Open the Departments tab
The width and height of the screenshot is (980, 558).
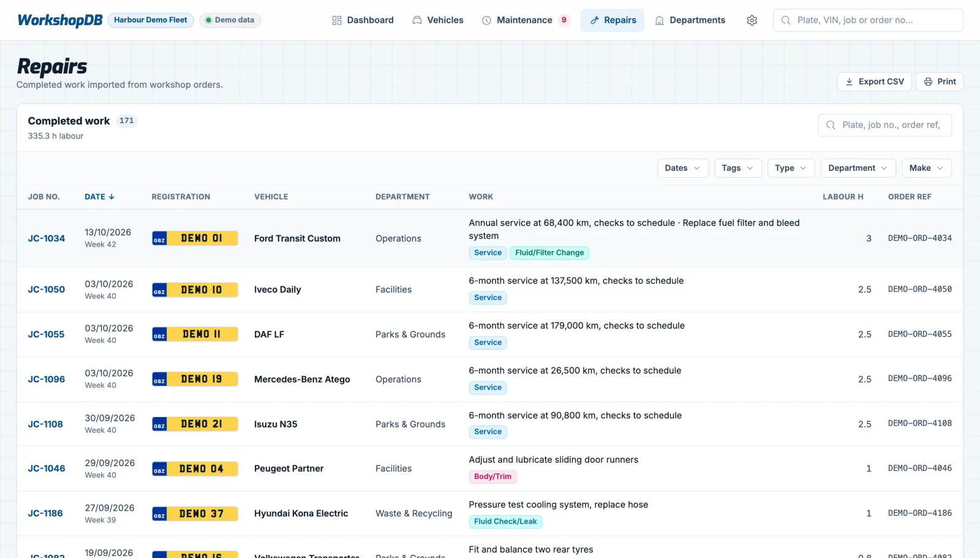(690, 20)
